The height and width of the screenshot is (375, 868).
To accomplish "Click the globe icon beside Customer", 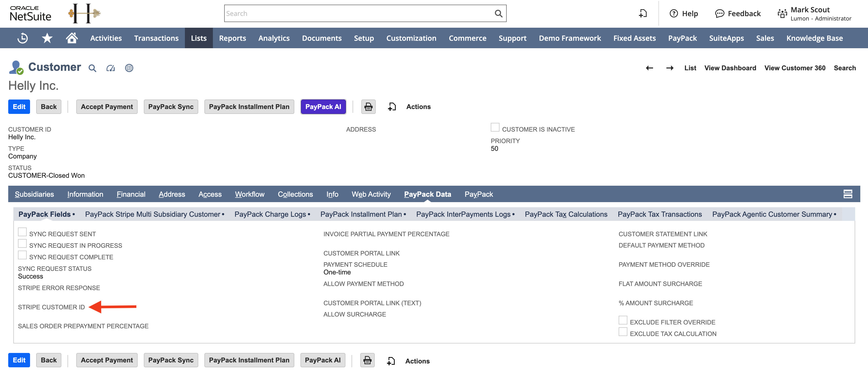I will [129, 68].
